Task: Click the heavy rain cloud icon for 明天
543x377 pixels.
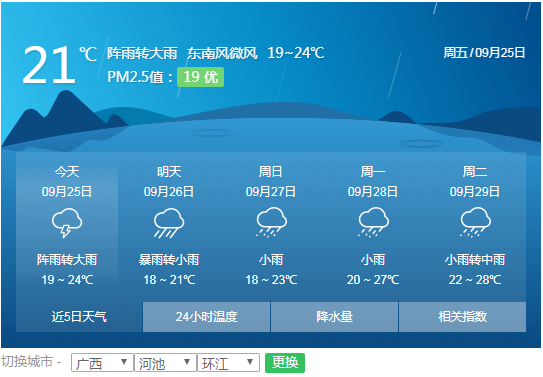Action: [169, 223]
